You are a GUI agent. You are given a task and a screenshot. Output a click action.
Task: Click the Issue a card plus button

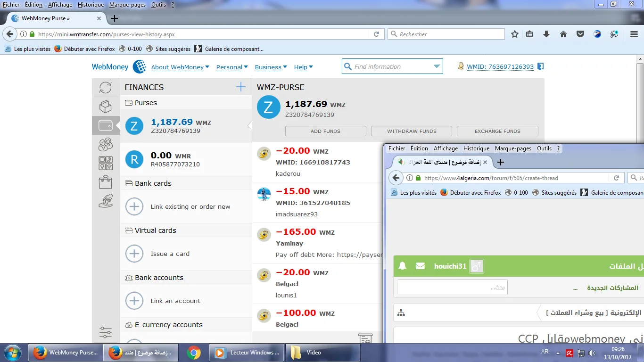point(134,254)
